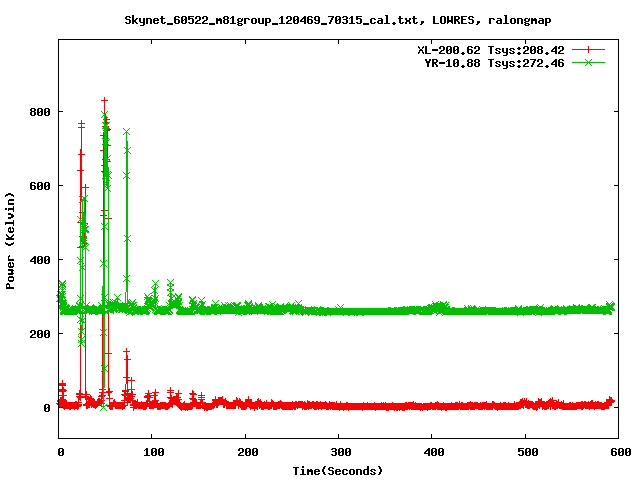The width and height of the screenshot is (640, 480).
Task: Click the 400 x-axis tick label
Action: (x=434, y=452)
